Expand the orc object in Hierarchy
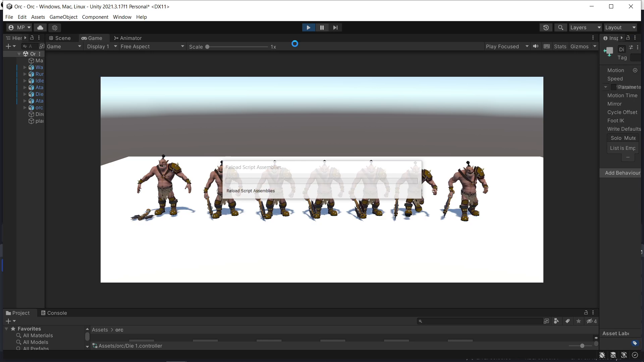This screenshot has width=644, height=362. [x=25, y=108]
